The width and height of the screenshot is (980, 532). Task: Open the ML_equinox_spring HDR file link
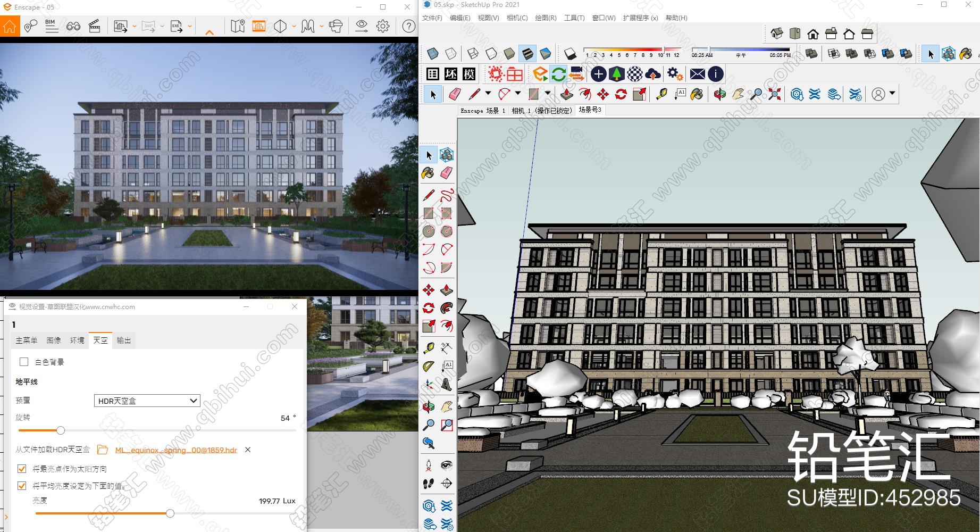tap(176, 450)
